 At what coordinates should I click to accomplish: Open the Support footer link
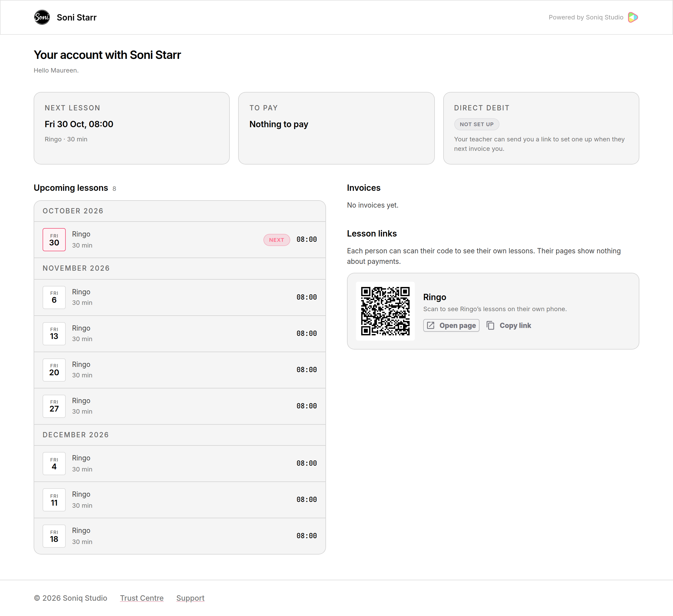point(190,598)
